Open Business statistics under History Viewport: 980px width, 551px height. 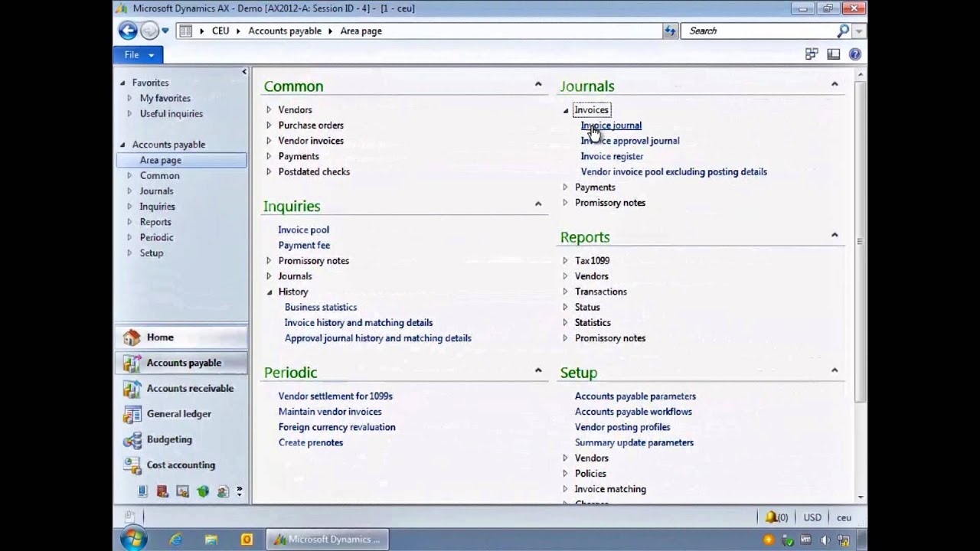[321, 307]
